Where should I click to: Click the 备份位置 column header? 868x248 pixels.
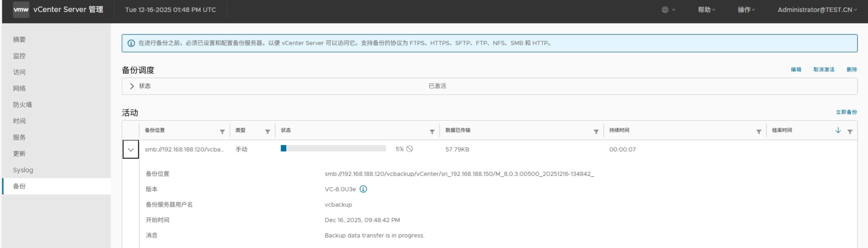pos(155,130)
